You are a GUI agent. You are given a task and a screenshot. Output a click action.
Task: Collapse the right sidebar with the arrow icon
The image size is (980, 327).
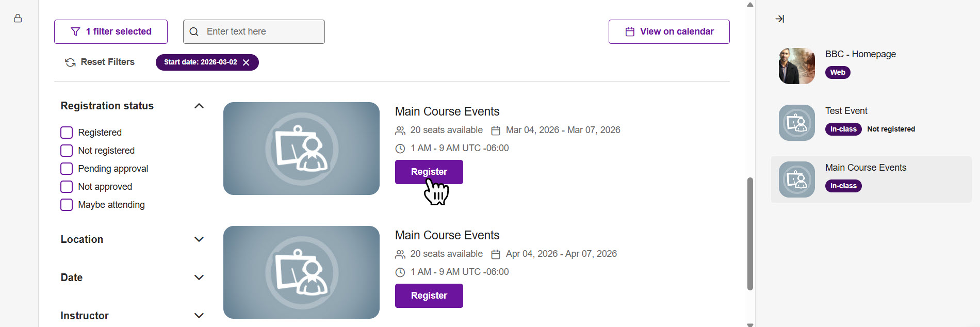779,19
